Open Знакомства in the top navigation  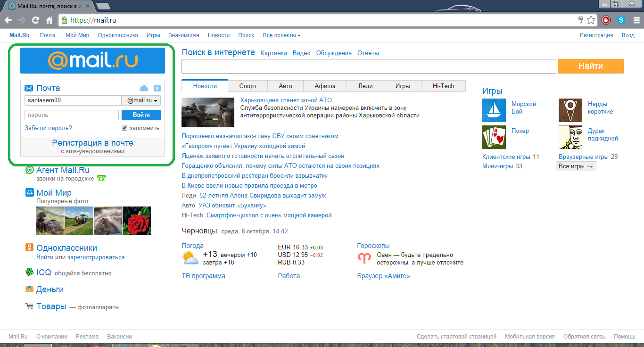point(184,35)
